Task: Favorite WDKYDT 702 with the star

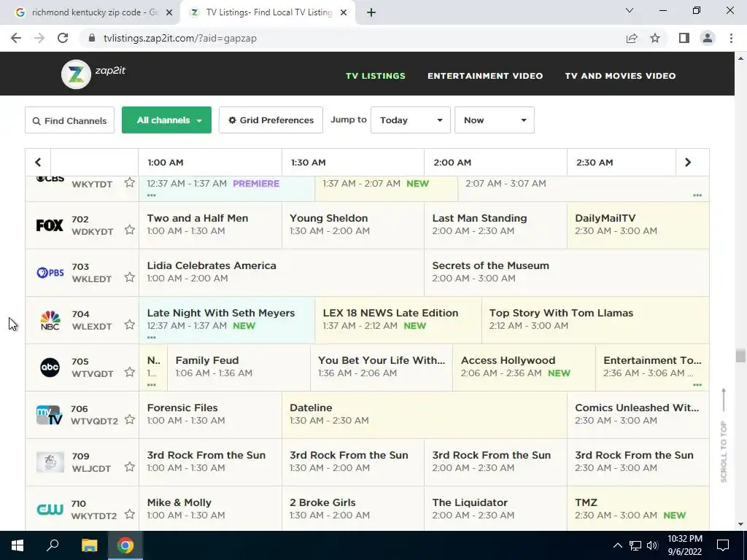Action: click(130, 230)
